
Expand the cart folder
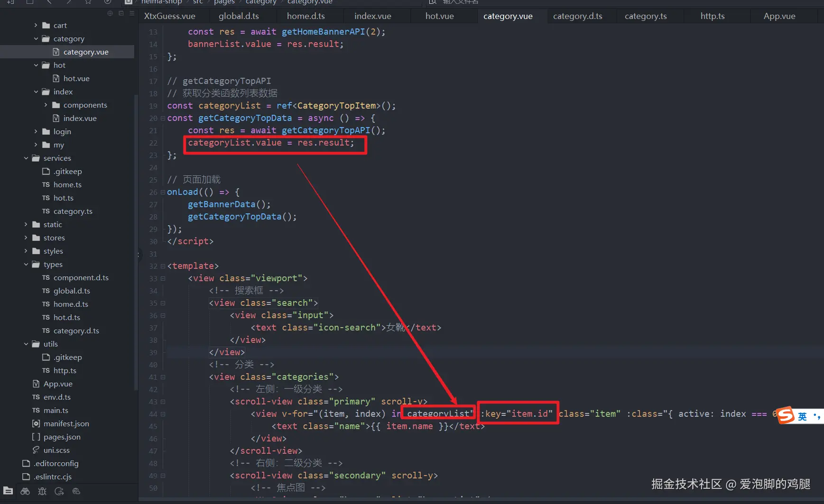(x=36, y=25)
